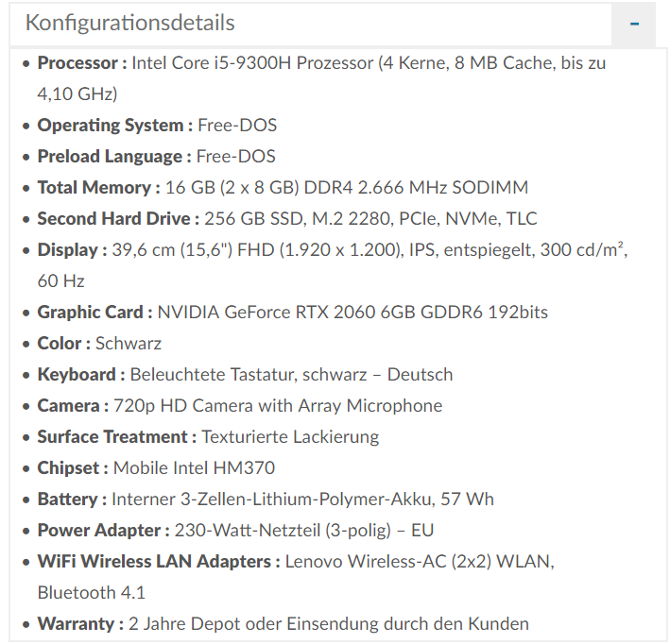
Task: Collapse the Konfigurationsdetails section with minus button
Action: pos(634,25)
